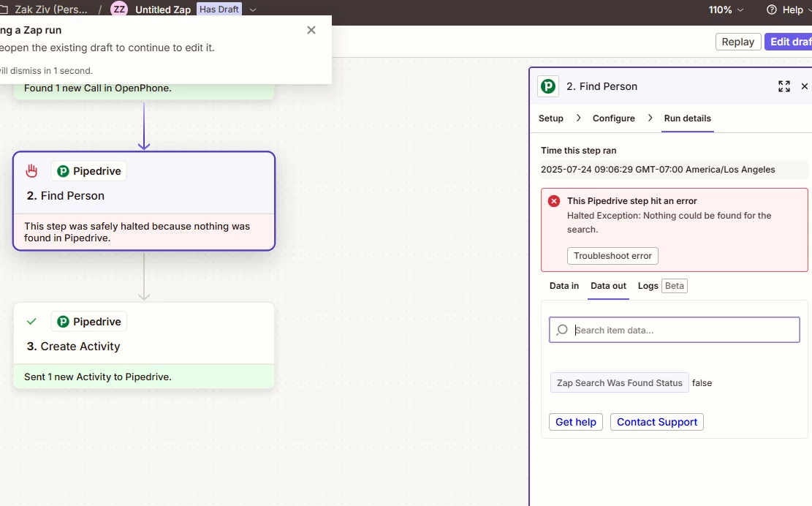The image size is (812, 506).
Task: Select the 3. Create Activity step card
Action: point(144,345)
